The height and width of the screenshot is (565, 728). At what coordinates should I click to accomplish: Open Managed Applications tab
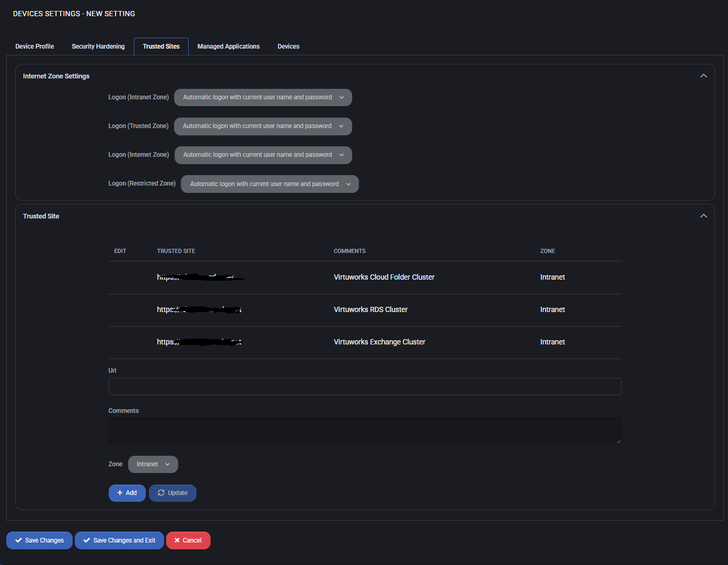click(x=228, y=47)
